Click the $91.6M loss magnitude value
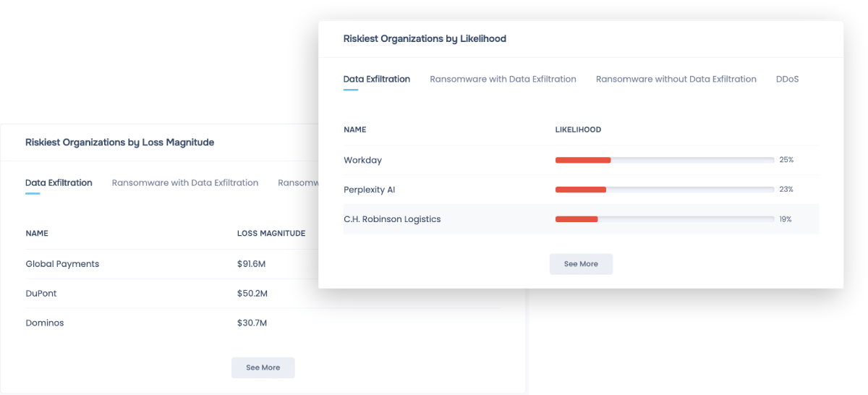 252,264
